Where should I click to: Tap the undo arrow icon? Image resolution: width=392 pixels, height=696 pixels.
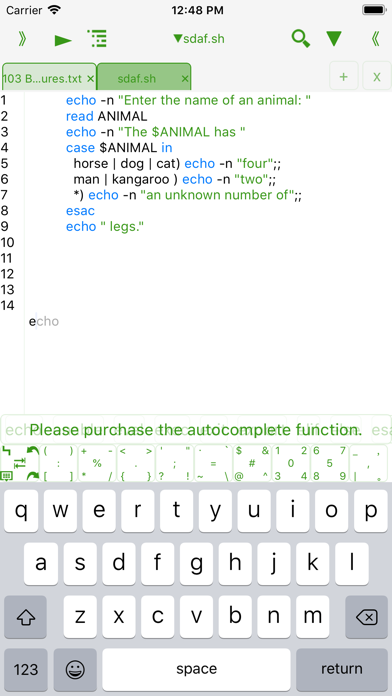pos(32,451)
